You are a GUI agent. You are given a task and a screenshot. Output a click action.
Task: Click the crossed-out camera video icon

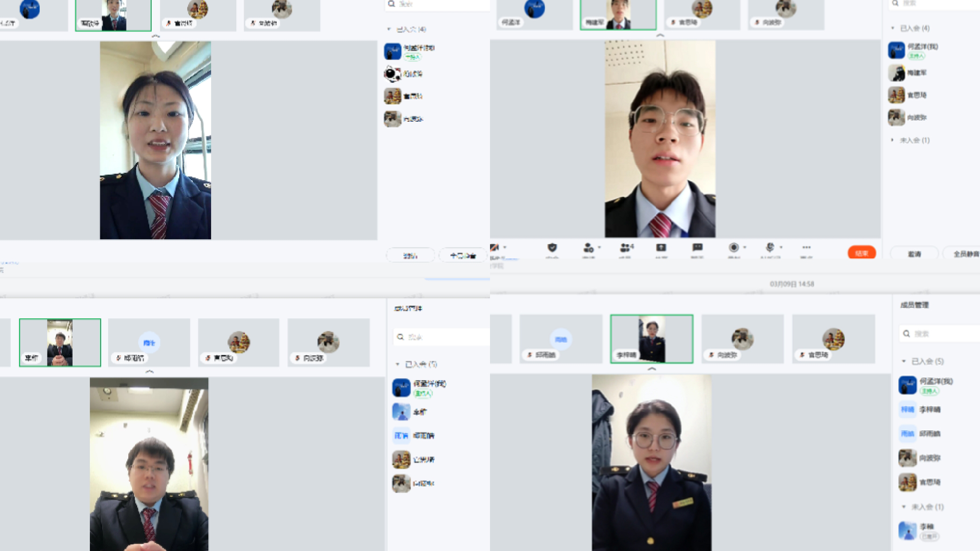[495, 247]
